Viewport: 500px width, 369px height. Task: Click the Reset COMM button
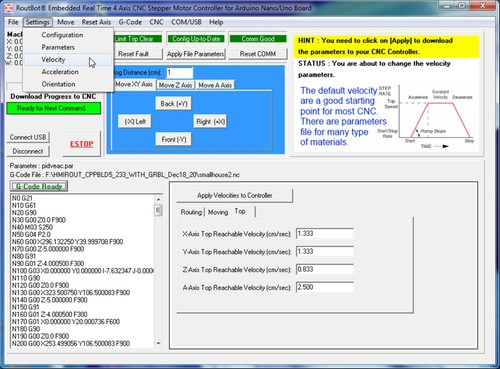258,54
